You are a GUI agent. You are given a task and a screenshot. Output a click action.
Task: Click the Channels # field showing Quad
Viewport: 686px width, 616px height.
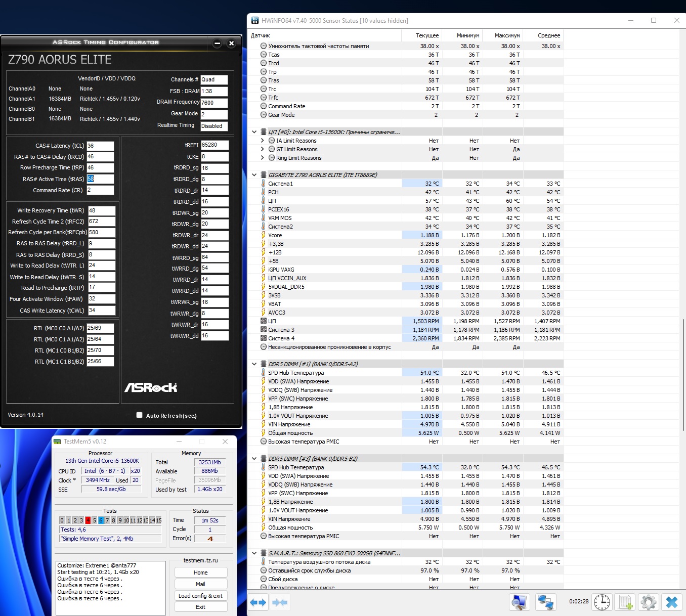(214, 80)
